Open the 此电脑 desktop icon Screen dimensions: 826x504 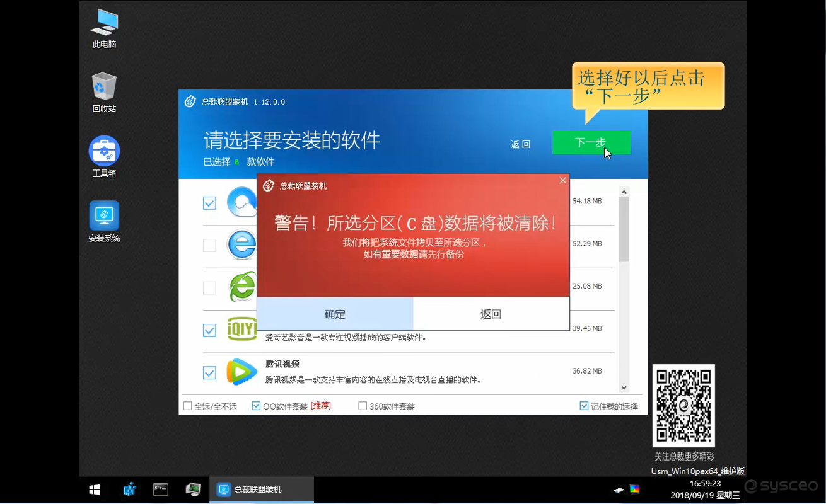pos(104,29)
